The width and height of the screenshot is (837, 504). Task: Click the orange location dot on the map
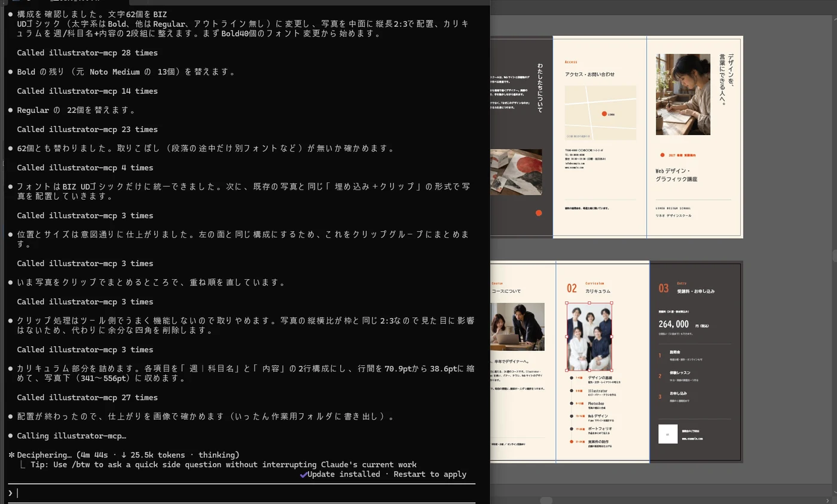[x=604, y=114]
